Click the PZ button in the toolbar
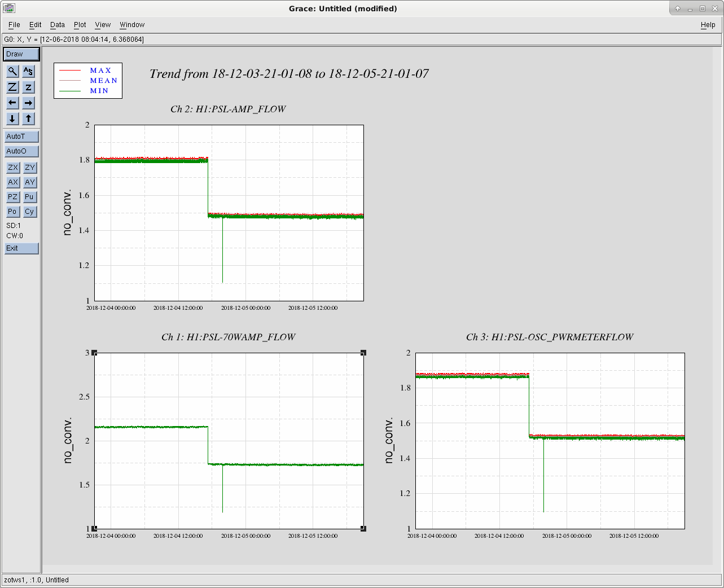 coord(12,197)
